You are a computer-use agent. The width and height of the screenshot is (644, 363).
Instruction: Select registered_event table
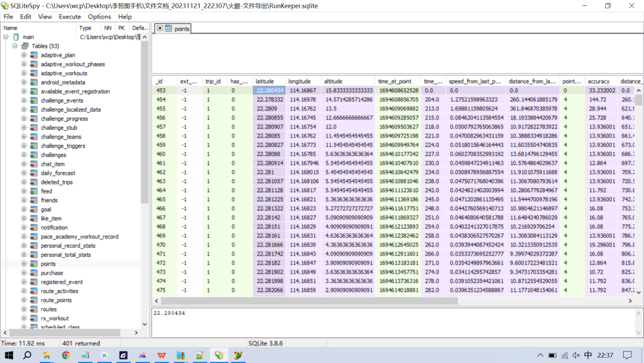click(x=61, y=282)
